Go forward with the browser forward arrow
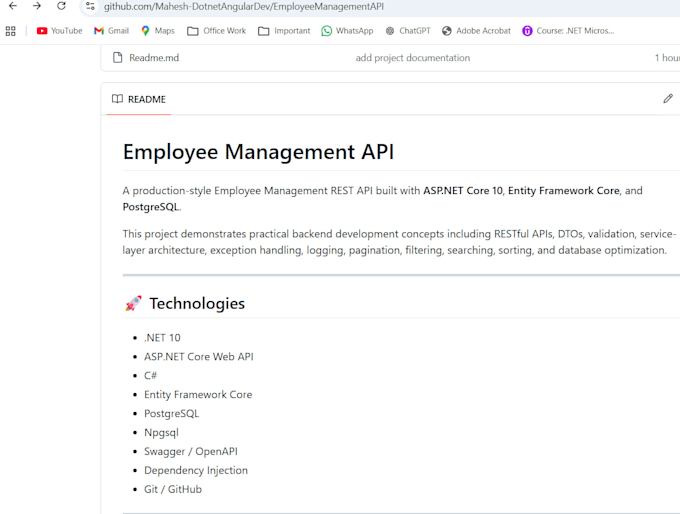Viewport: 680px width, 514px height. point(37,6)
